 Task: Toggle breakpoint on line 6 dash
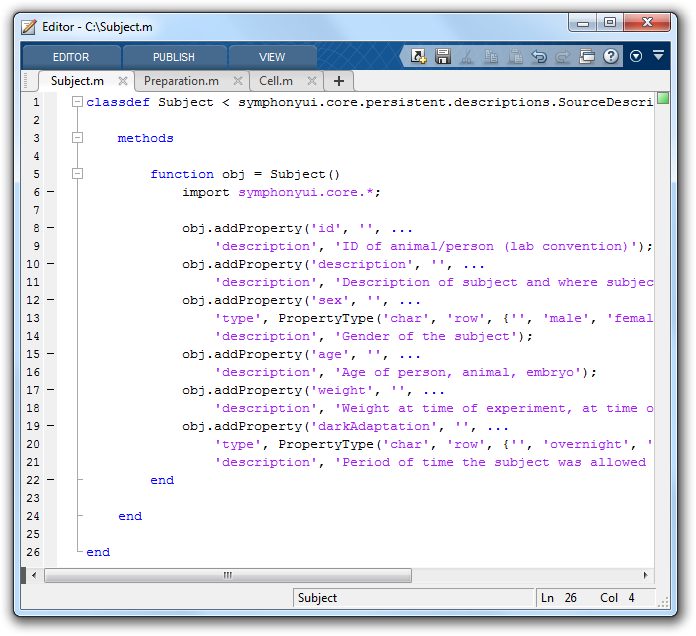coord(50,192)
